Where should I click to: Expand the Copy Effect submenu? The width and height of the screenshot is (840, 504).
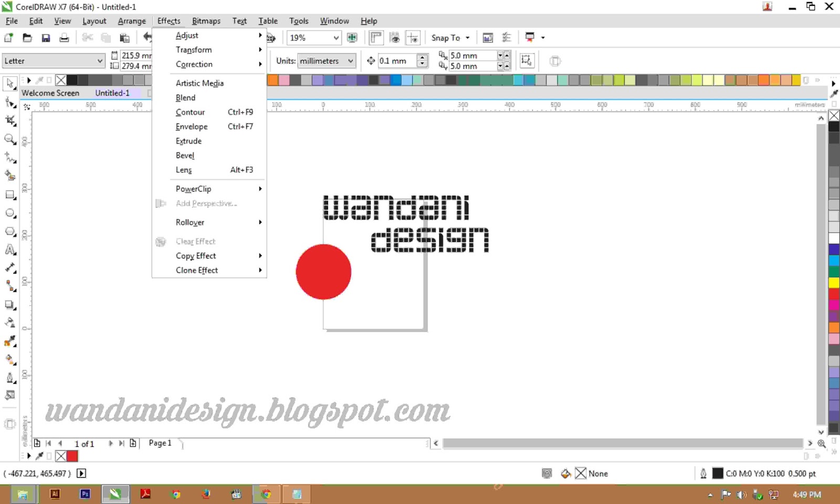pyautogui.click(x=209, y=256)
